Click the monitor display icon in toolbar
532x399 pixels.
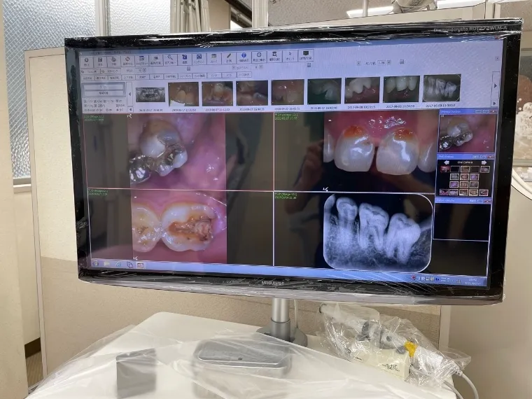click(306, 55)
